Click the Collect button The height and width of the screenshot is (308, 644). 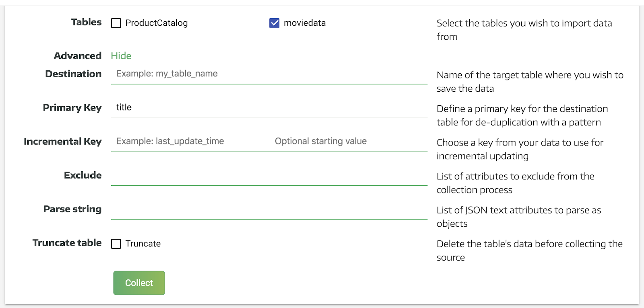(x=139, y=283)
